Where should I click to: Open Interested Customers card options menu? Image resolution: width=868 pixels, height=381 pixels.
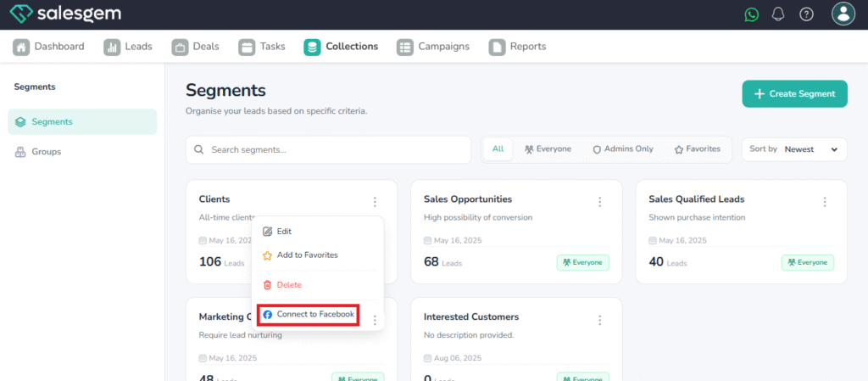[599, 320]
